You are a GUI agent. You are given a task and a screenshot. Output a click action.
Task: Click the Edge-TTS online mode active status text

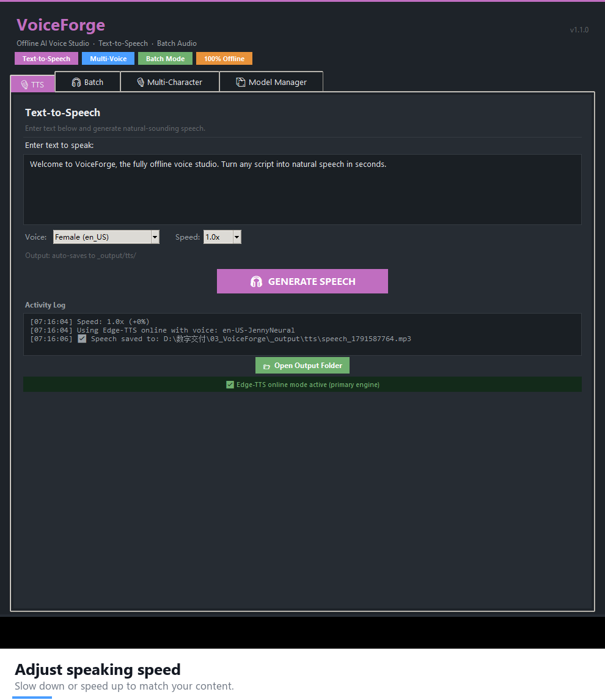pyautogui.click(x=308, y=385)
